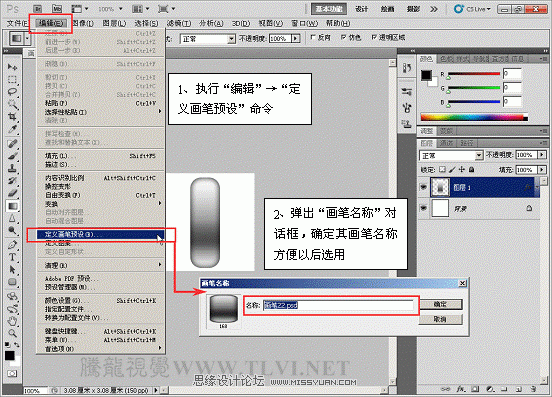Select the Rectangular Marquee tool
This screenshot has width=552, height=397.
[12, 80]
